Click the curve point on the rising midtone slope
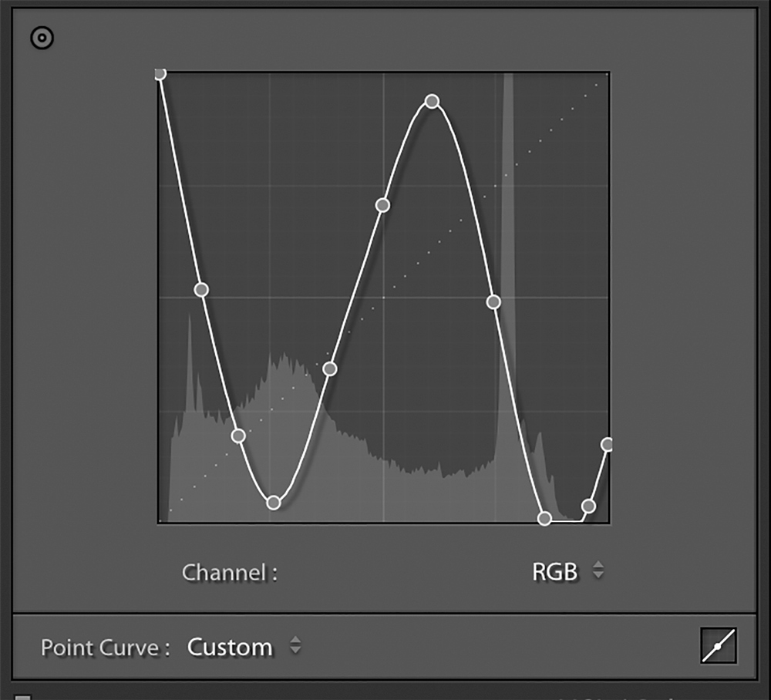This screenshot has height=700, width=771. click(383, 205)
